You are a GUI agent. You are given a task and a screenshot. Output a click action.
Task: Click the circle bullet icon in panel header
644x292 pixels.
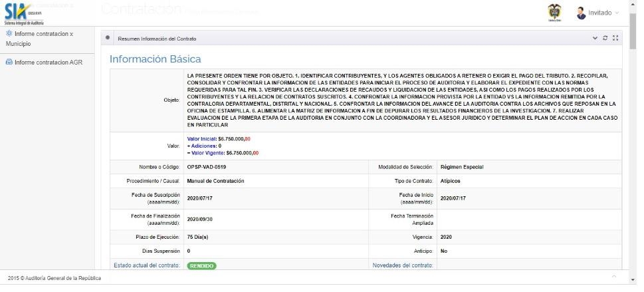click(x=108, y=38)
